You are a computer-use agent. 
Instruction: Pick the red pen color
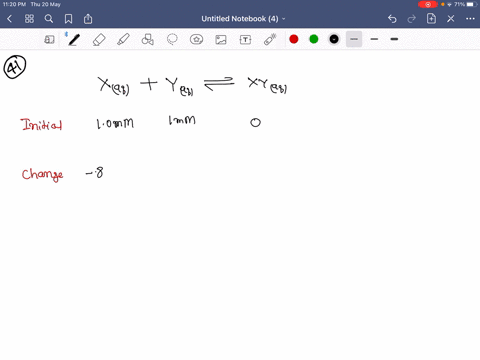point(294,39)
